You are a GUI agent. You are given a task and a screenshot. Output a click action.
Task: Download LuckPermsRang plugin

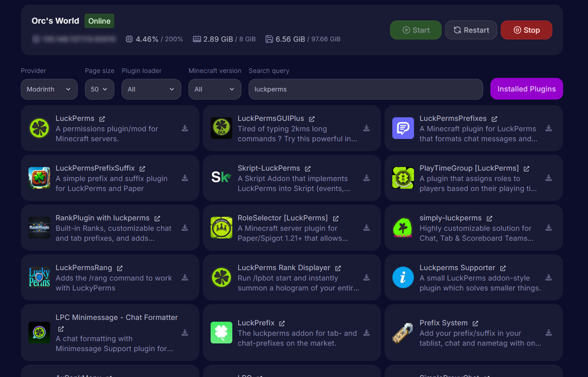click(x=185, y=278)
